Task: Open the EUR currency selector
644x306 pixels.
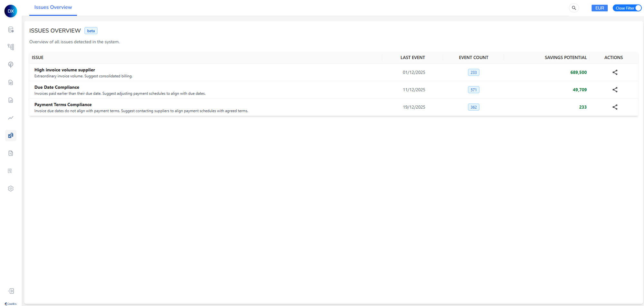Action: [599, 8]
